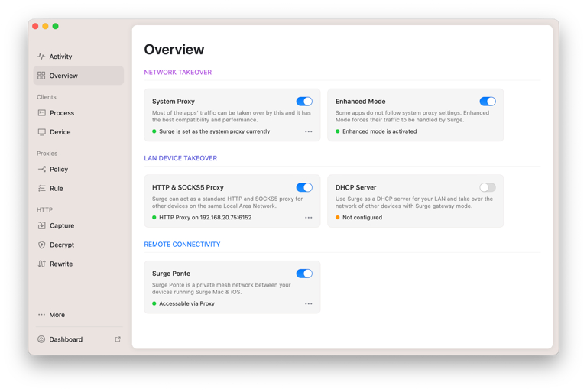The image size is (587, 392).
Task: Open the Process clients page
Action: (78, 112)
